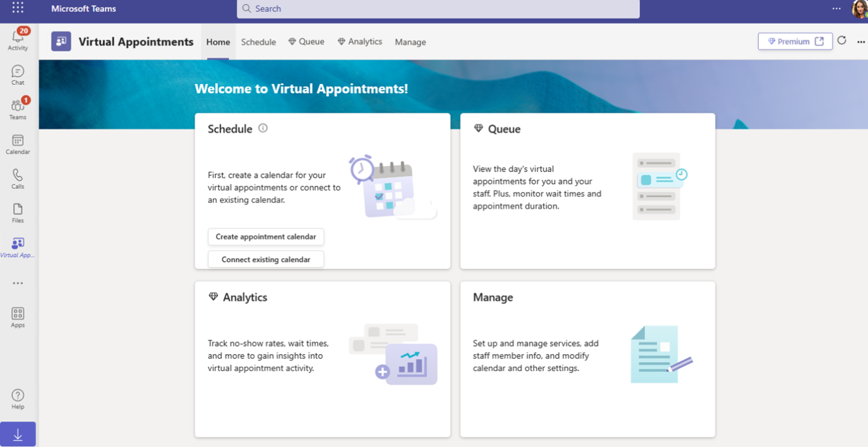Open Settings and more in title bar
The width and height of the screenshot is (868, 447).
click(x=836, y=9)
